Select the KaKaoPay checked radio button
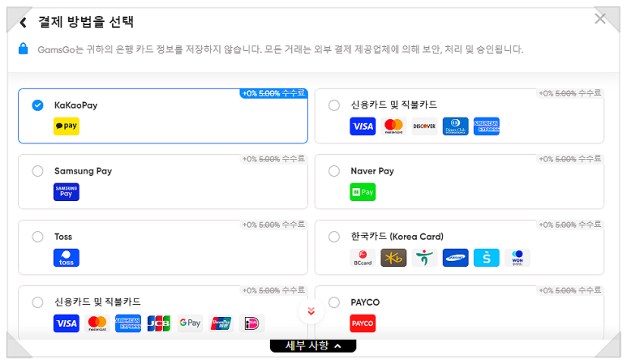The image size is (627, 364). [x=37, y=105]
